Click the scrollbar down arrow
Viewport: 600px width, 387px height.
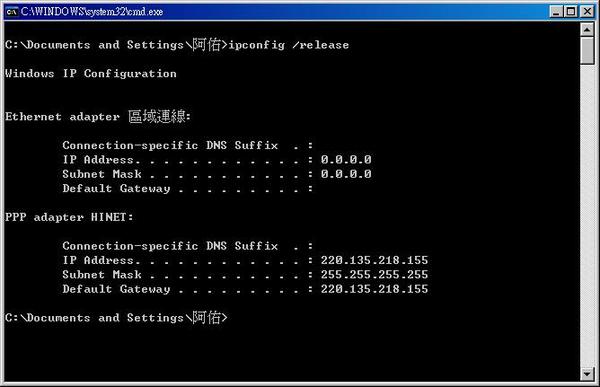tap(587, 374)
